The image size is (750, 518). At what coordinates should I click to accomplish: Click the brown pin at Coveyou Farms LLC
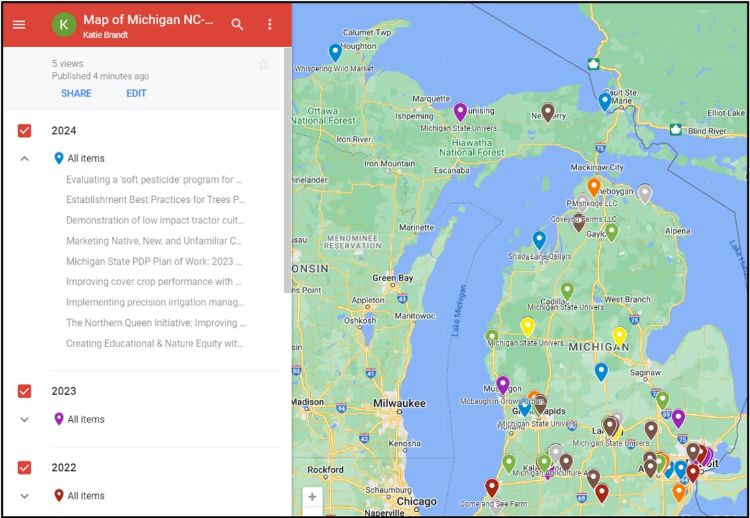[579, 222]
